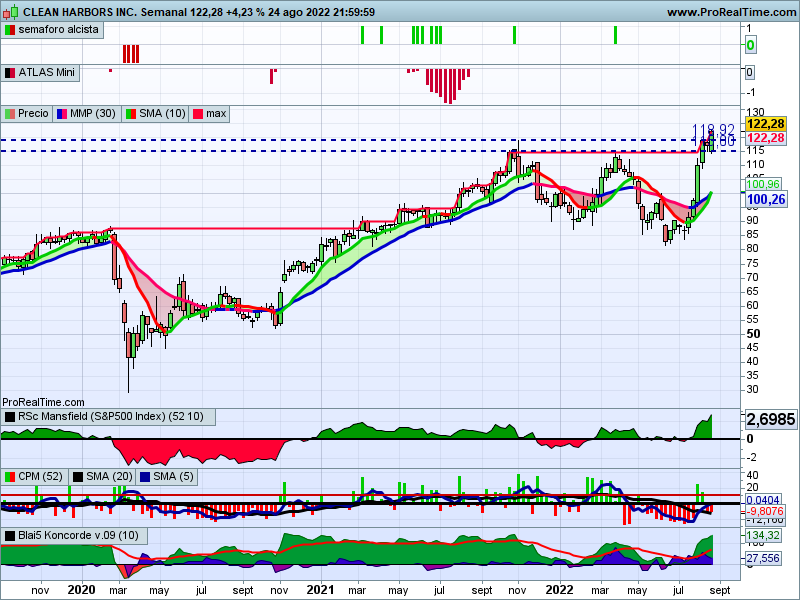Select the max legend label
Viewport: 800px width, 600px height.
click(x=209, y=113)
